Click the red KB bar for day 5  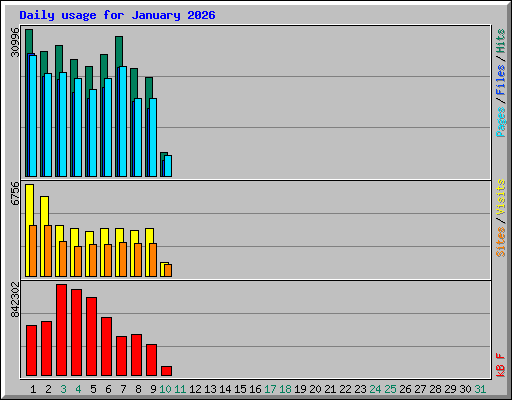pyautogui.click(x=91, y=337)
